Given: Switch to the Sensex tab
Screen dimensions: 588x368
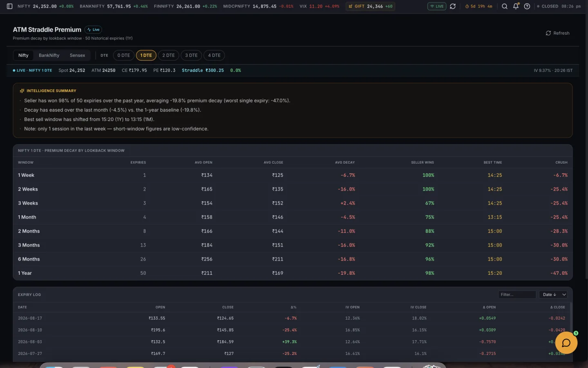Looking at the screenshot, I should [77, 55].
